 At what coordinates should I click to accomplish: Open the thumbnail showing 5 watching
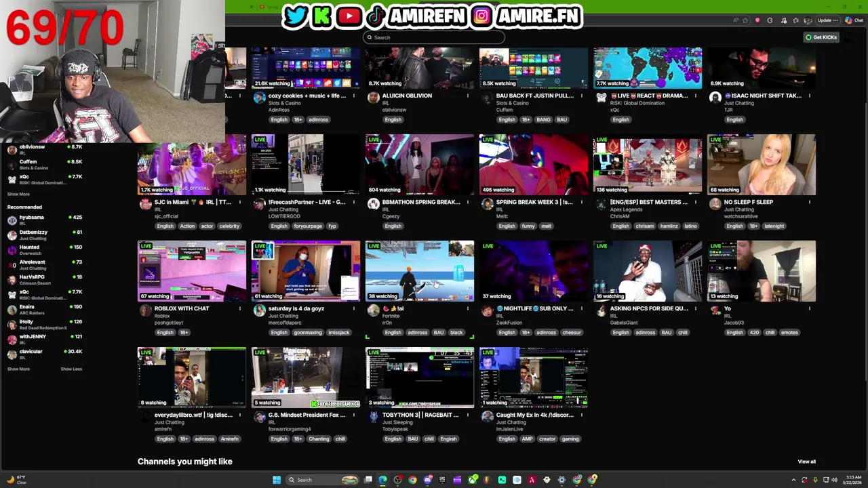[x=306, y=378]
